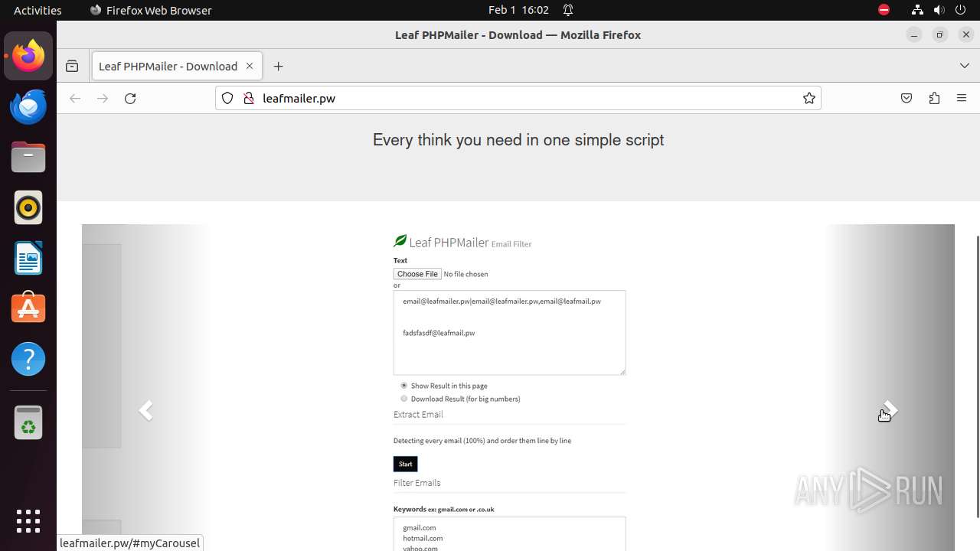Click the tagline "Every think you need in one simple script"
Screen dimensions: 980x551
518,140
